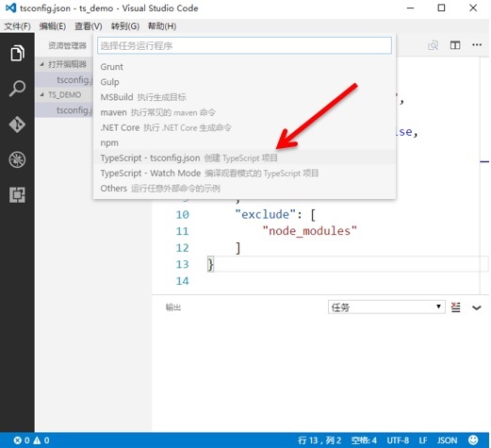Click the warnings count icon in status bar
The height and width of the screenshot is (448, 491).
37,440
